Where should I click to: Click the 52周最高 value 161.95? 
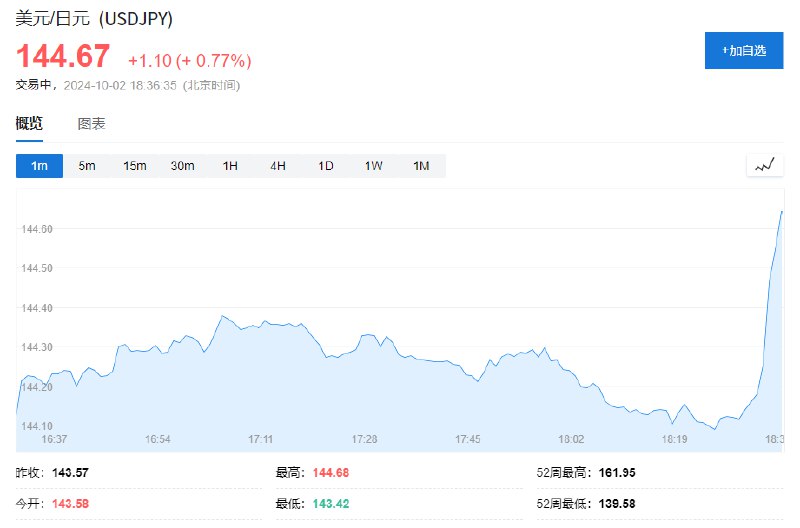point(617,473)
